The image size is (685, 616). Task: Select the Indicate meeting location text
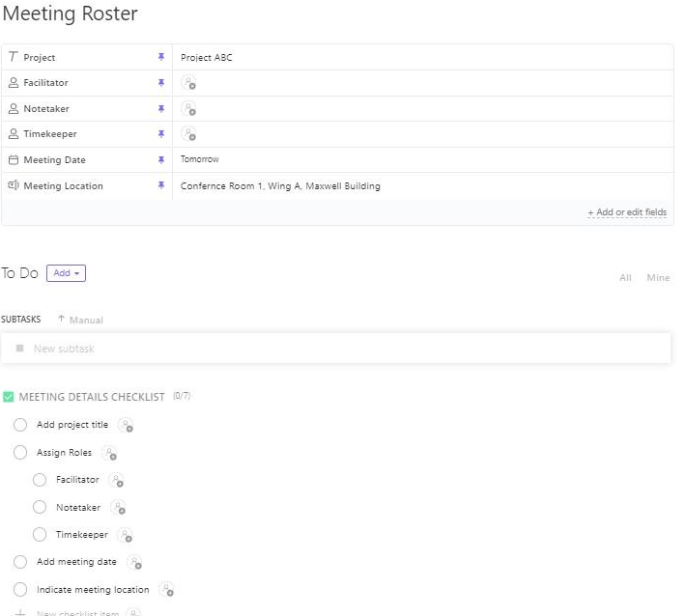[93, 589]
